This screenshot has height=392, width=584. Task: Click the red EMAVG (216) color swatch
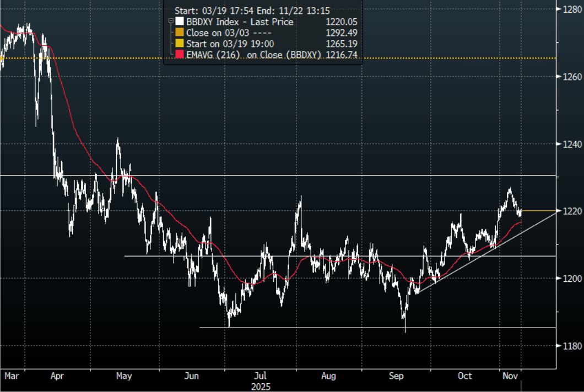[x=179, y=55]
